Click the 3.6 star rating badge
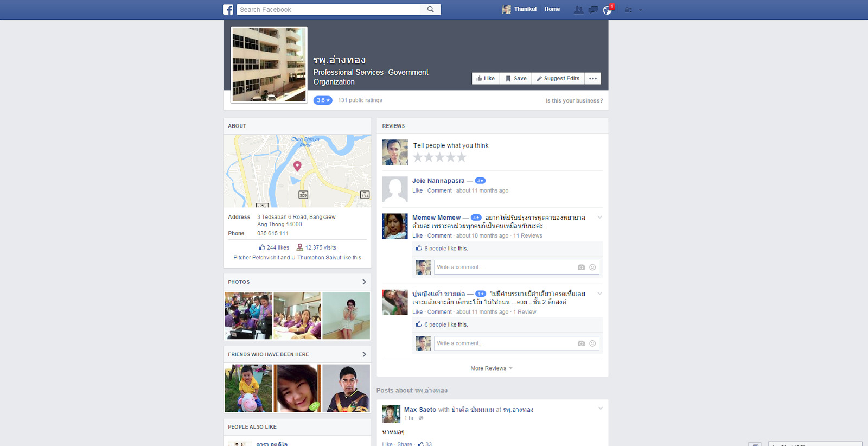 (323, 100)
